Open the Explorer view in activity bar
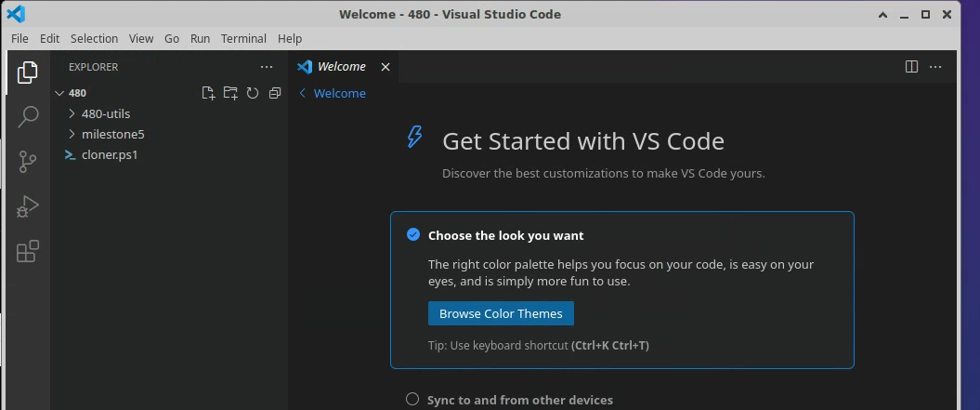The height and width of the screenshot is (410, 980). [x=27, y=73]
